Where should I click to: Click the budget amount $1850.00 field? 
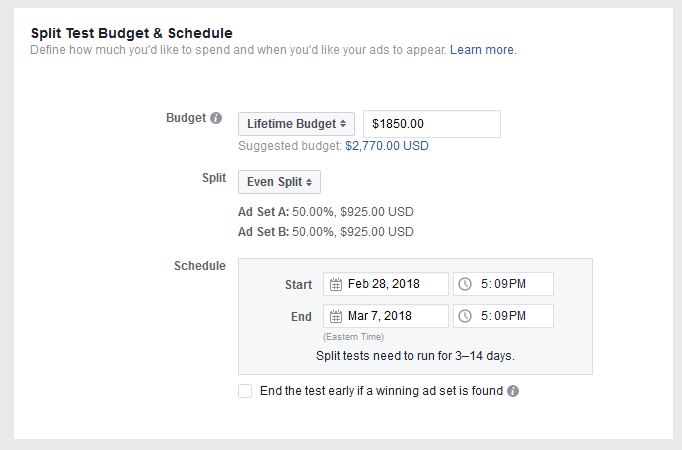432,124
